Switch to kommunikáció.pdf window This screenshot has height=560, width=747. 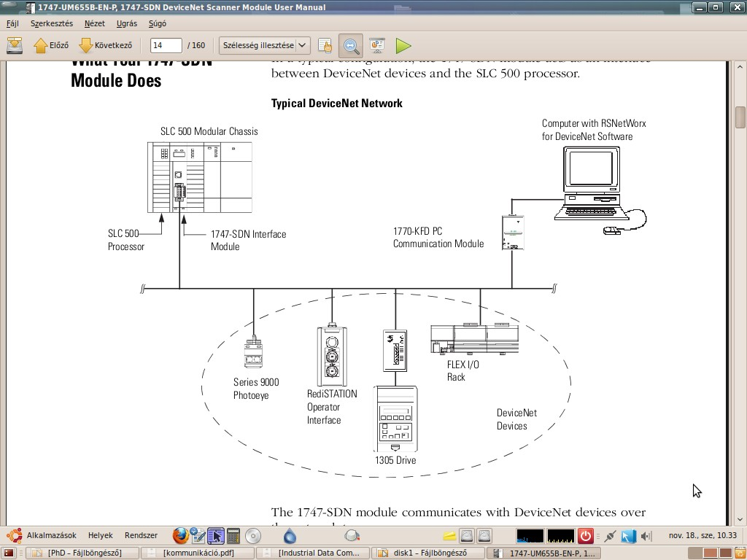[x=198, y=553]
